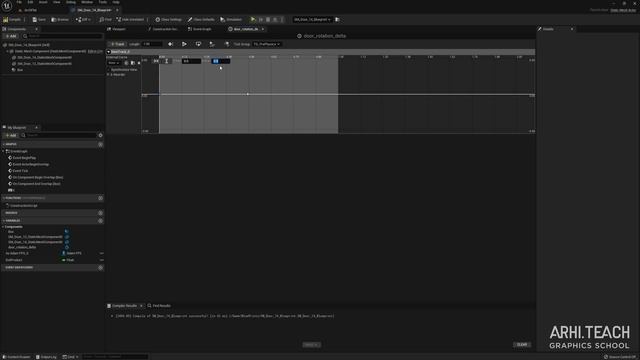
Task: Open the debug object dropdown
Action: pyautogui.click(x=312, y=19)
